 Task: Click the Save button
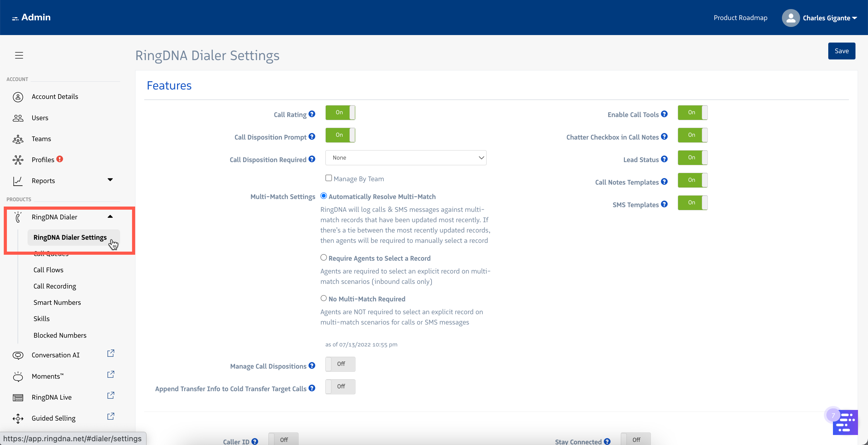841,51
